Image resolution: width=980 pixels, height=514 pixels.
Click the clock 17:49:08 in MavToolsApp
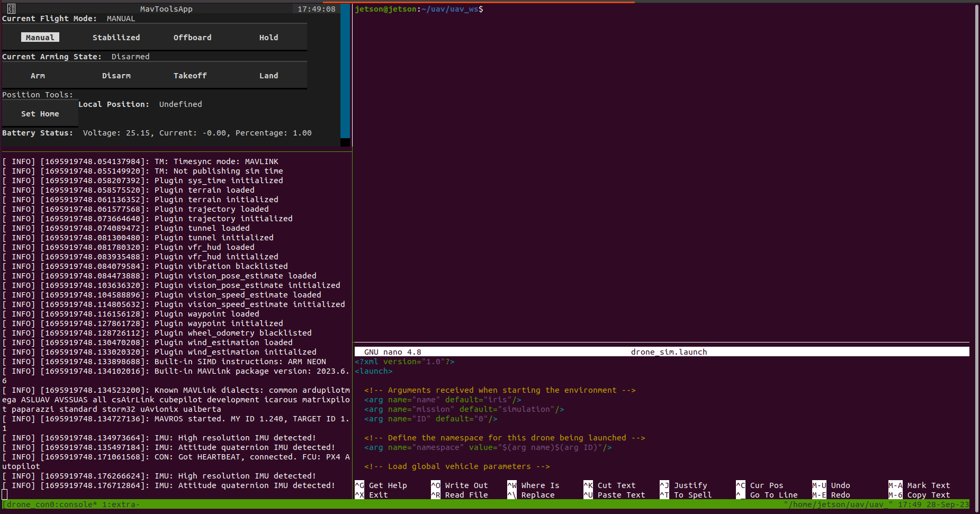pos(317,9)
